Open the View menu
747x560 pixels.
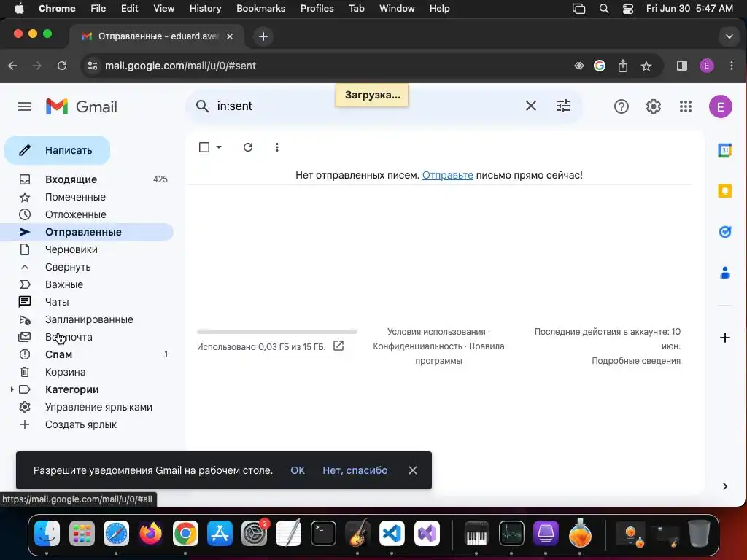click(x=163, y=9)
